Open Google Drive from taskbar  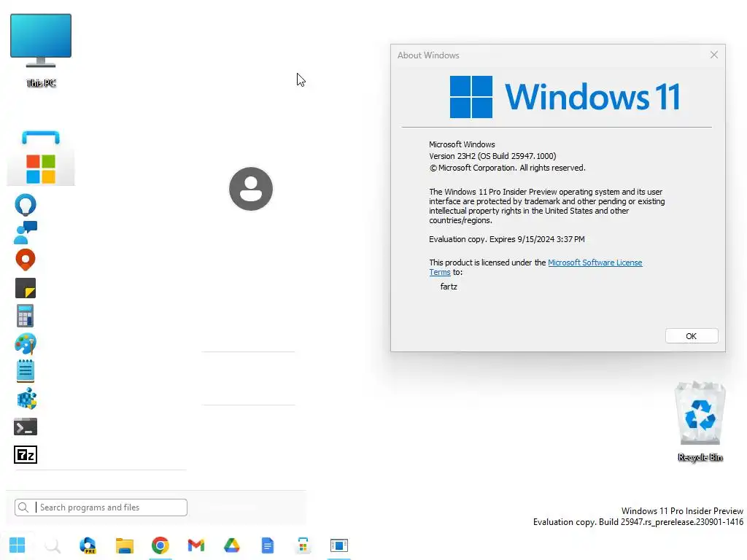[232, 545]
